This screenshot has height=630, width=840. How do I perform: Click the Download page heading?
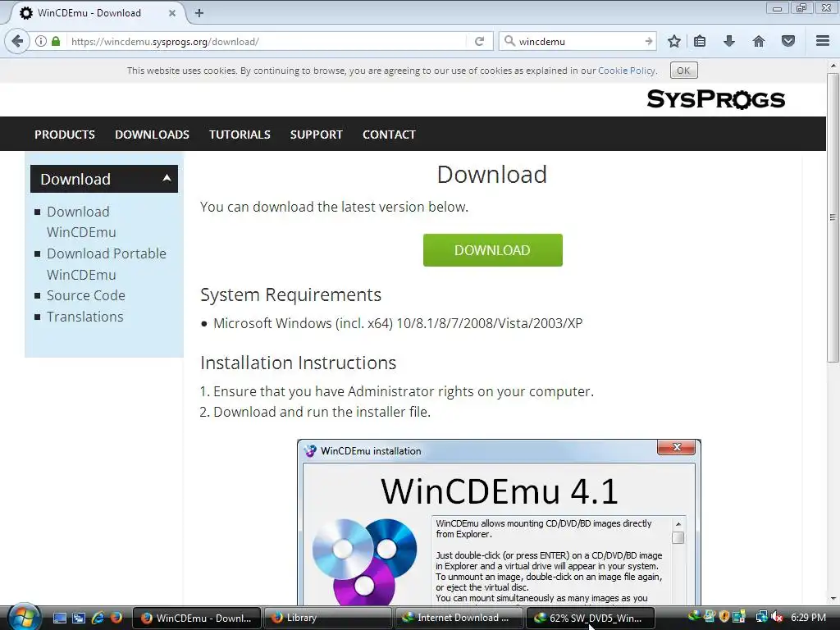492,175
